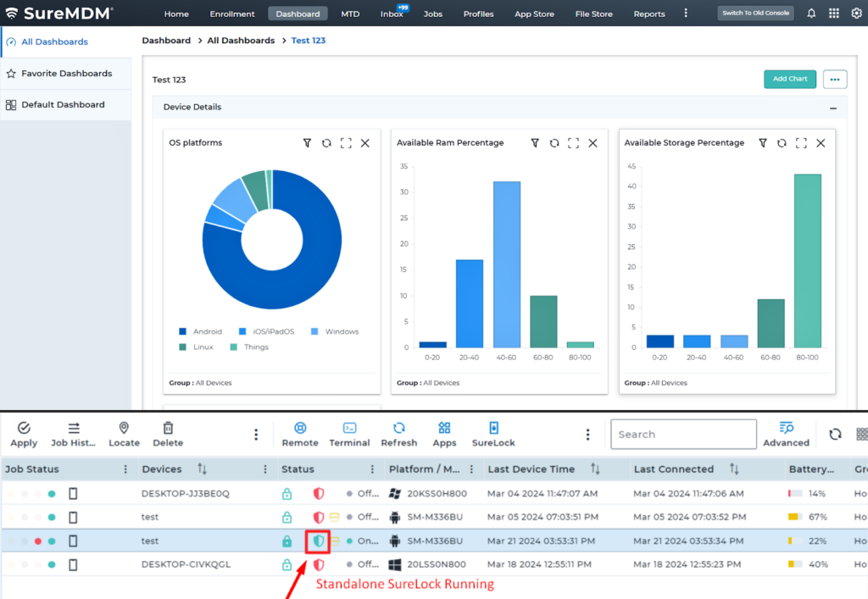
Task: Click Switch To Old Console button
Action: 755,14
